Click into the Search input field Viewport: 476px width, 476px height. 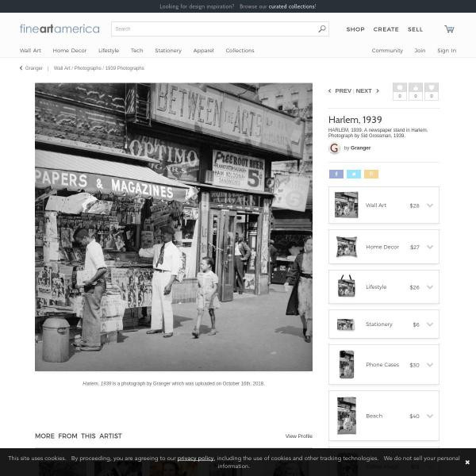(214, 29)
